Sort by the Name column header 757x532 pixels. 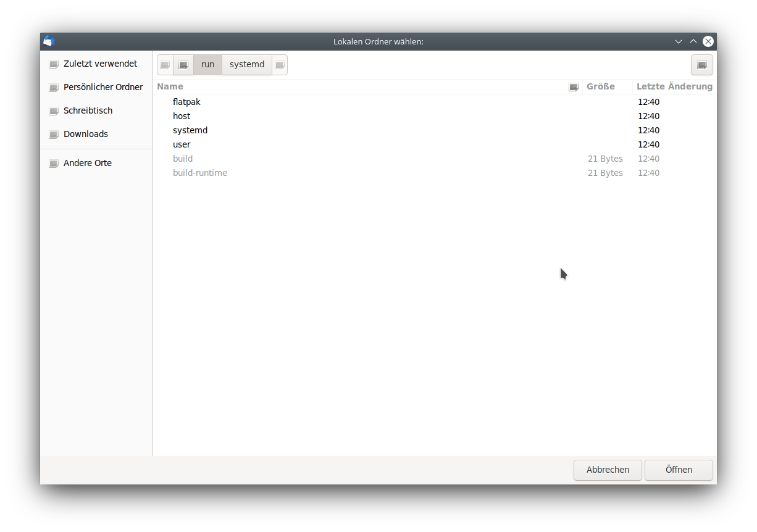(368, 87)
